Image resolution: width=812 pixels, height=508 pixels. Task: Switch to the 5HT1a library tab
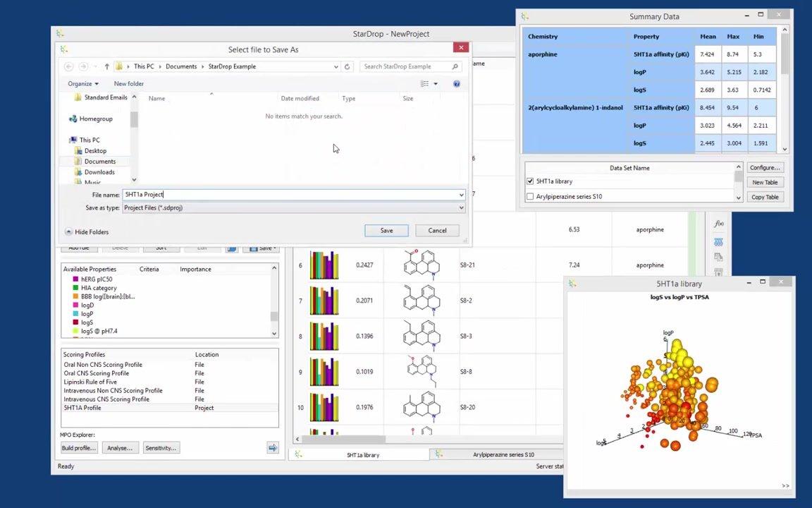coord(362,455)
